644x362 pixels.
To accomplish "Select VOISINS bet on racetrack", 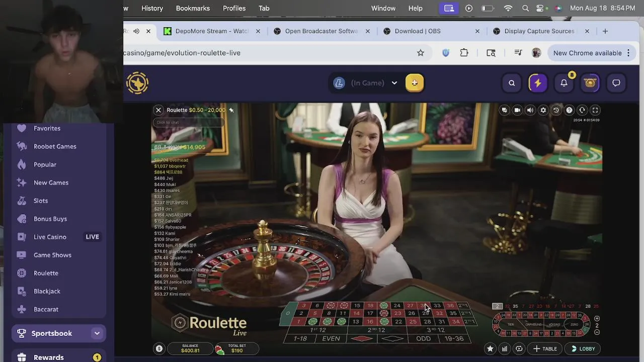I will 554,324.
